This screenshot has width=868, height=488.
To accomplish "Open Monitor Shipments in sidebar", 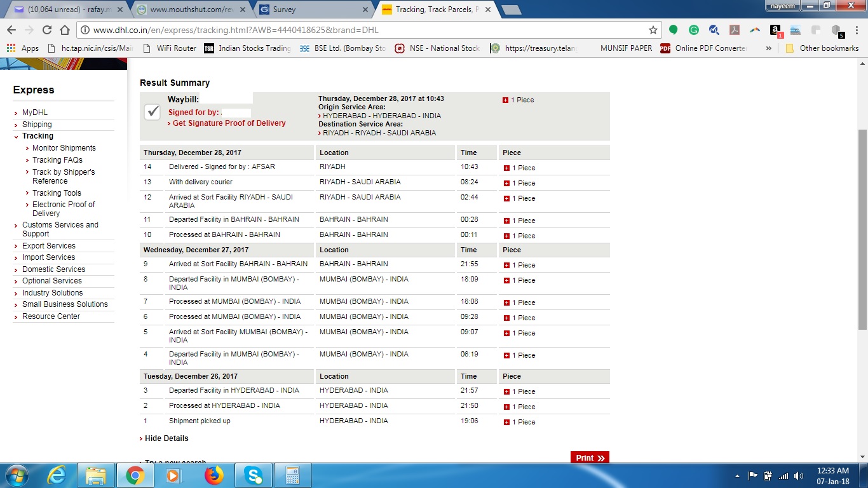I will [64, 148].
